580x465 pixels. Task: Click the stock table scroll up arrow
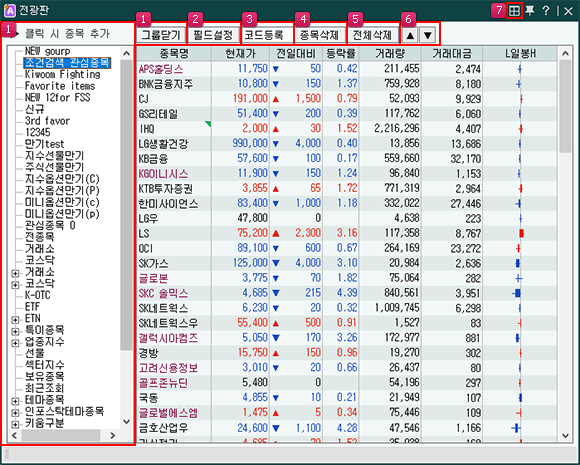(x=565, y=53)
